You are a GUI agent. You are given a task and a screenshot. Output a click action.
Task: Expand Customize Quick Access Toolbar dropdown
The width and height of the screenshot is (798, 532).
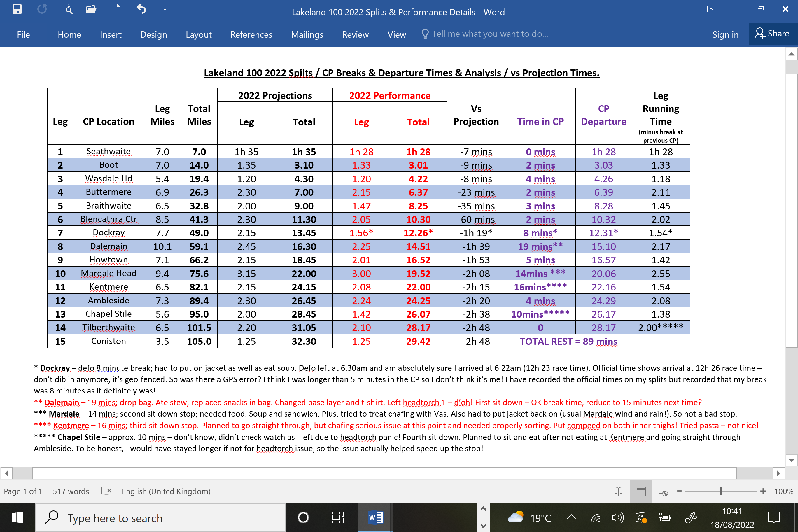(x=165, y=9)
